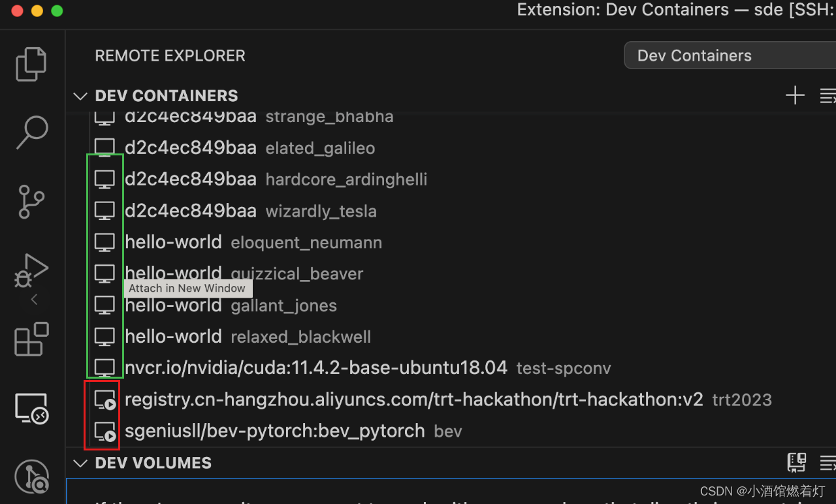Click the running container icon for trt2023
The width and height of the screenshot is (836, 504).
tap(105, 400)
